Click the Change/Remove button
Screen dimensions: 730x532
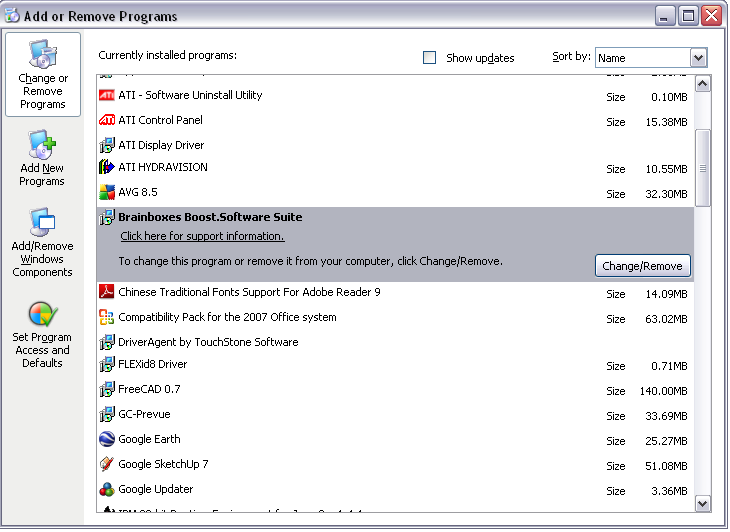click(x=642, y=266)
